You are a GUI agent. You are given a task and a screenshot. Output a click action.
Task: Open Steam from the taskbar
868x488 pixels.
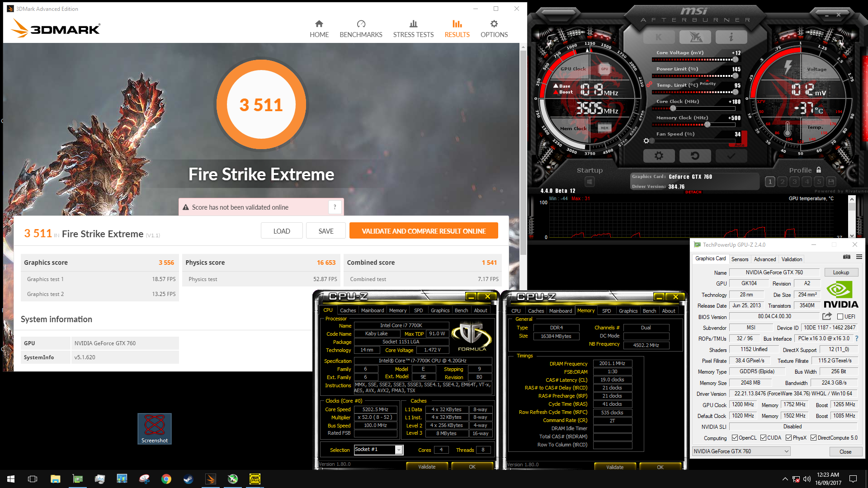[189, 479]
